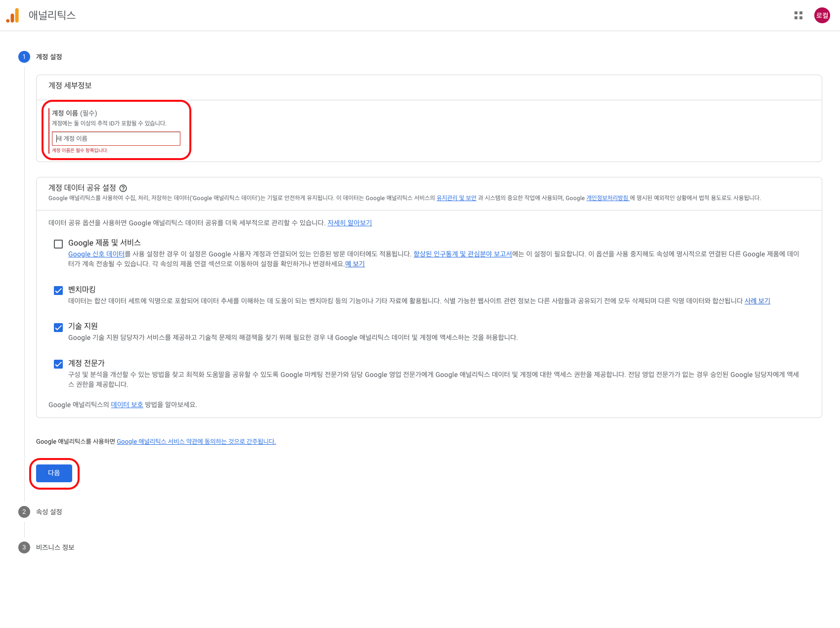Enable the Google 제품 및 서비스 checkbox

[x=58, y=244]
